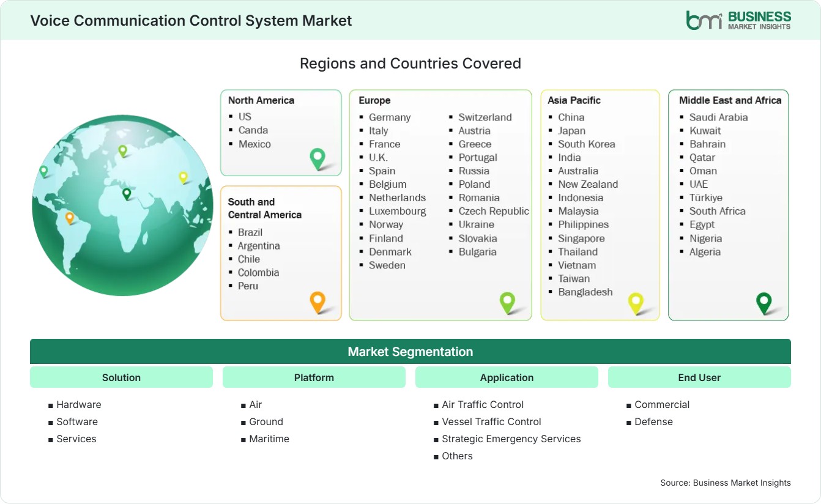Click 'Netherlands' in the Europe list
Viewport: 821px width, 504px height.
(397, 198)
